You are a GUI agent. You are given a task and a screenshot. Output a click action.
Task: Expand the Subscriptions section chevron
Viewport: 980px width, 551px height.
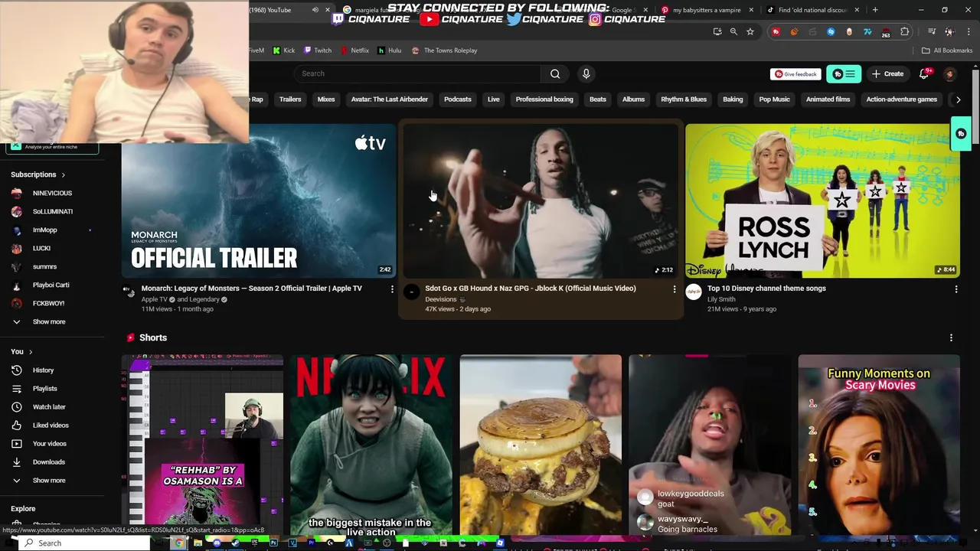(x=64, y=175)
